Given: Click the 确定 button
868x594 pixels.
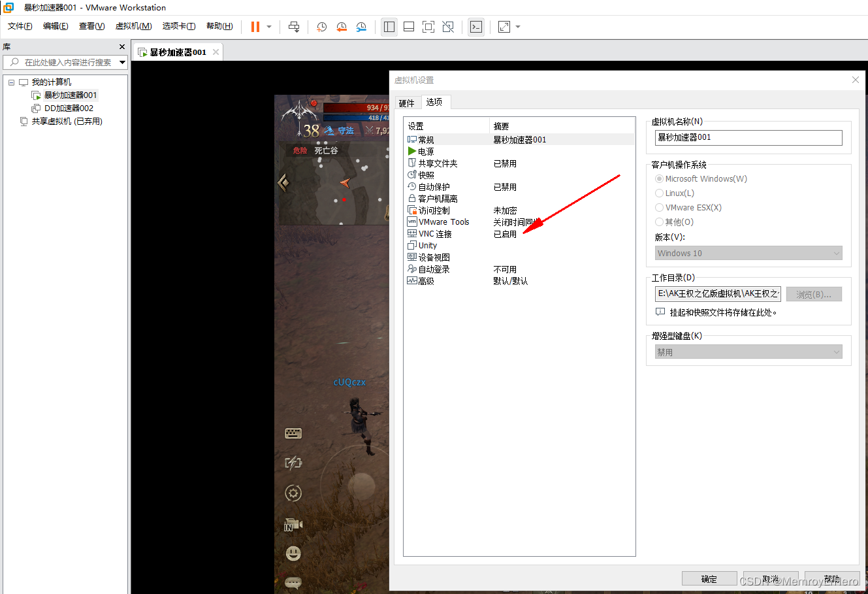Looking at the screenshot, I should 709,579.
